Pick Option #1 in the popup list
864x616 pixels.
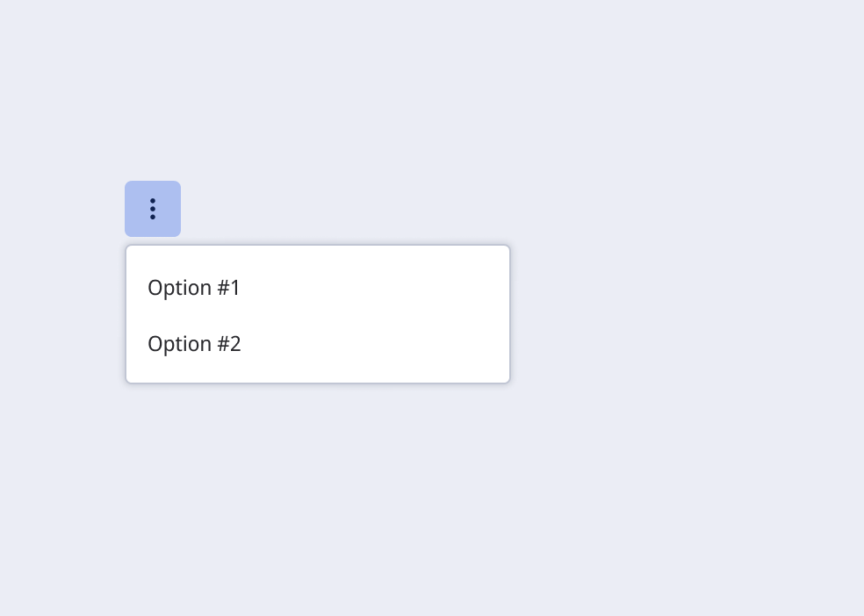coord(194,288)
